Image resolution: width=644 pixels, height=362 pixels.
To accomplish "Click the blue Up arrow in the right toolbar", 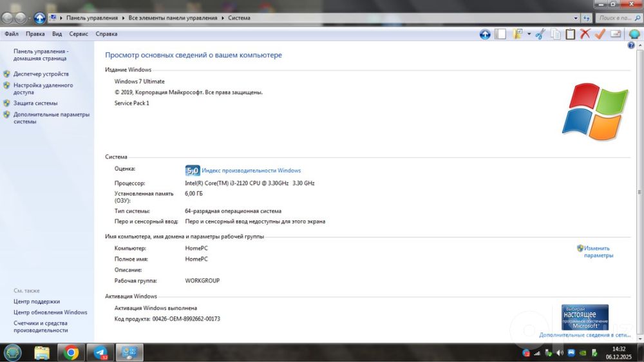I will (485, 34).
